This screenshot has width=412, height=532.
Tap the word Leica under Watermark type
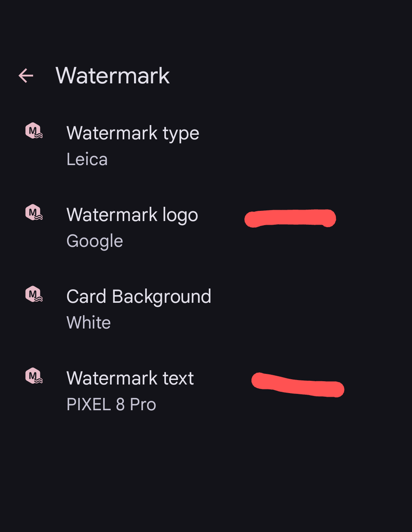[x=87, y=159]
